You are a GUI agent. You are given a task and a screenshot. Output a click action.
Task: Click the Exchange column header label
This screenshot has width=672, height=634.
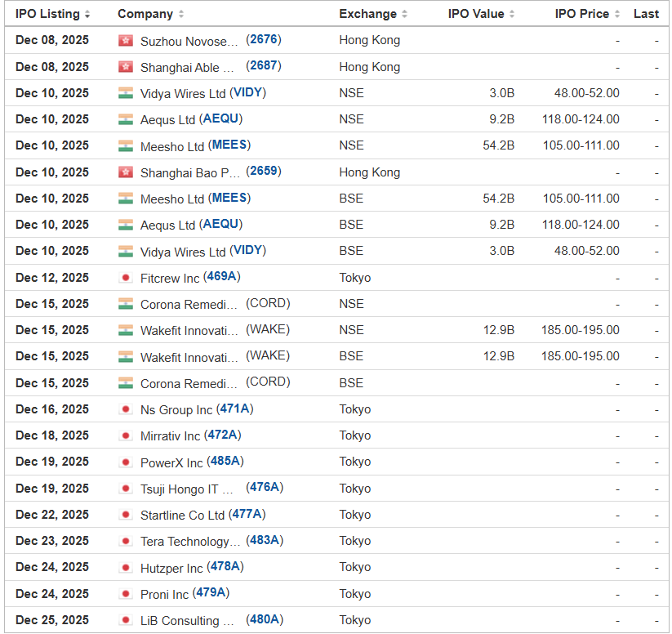point(367,14)
